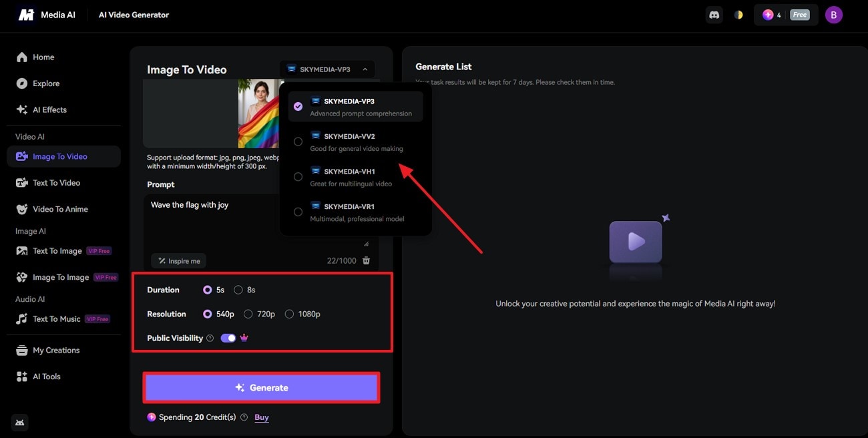This screenshot has width=868, height=438.
Task: Click the Generate button
Action: tap(262, 388)
